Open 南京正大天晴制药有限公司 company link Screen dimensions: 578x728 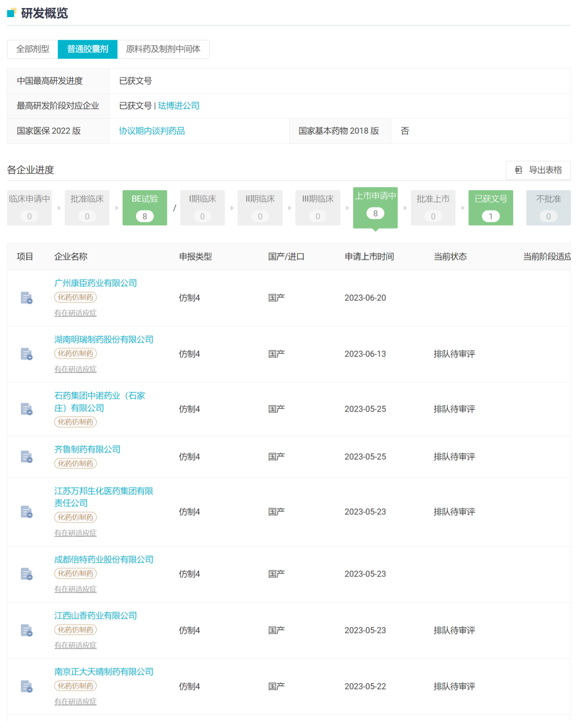point(104,671)
